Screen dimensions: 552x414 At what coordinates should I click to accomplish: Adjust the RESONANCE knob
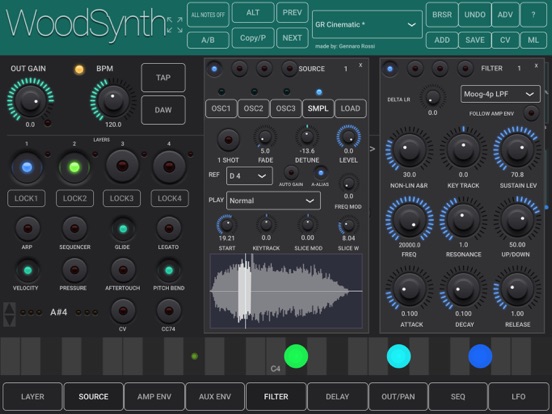(x=463, y=219)
